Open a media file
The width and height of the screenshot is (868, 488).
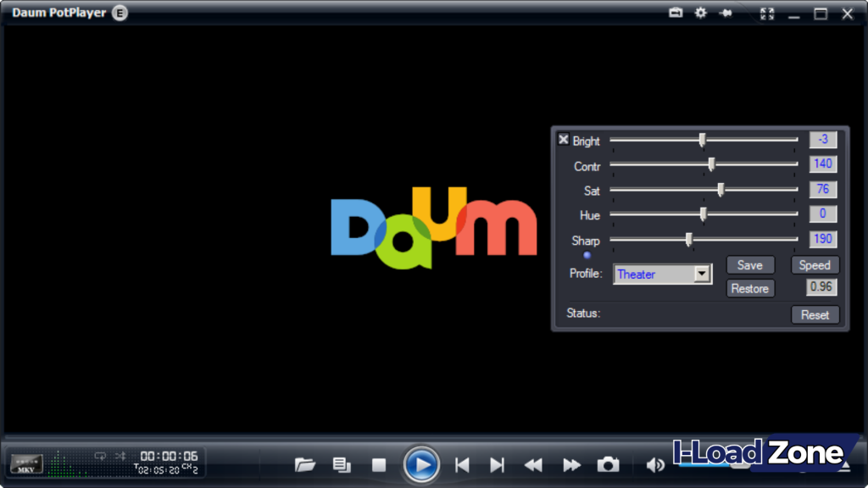coord(305,464)
